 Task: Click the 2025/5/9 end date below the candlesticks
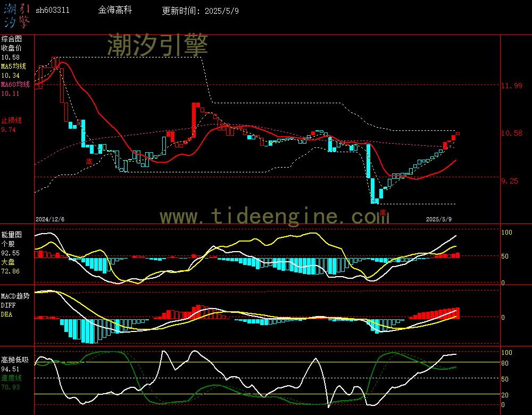pyautogui.click(x=439, y=219)
